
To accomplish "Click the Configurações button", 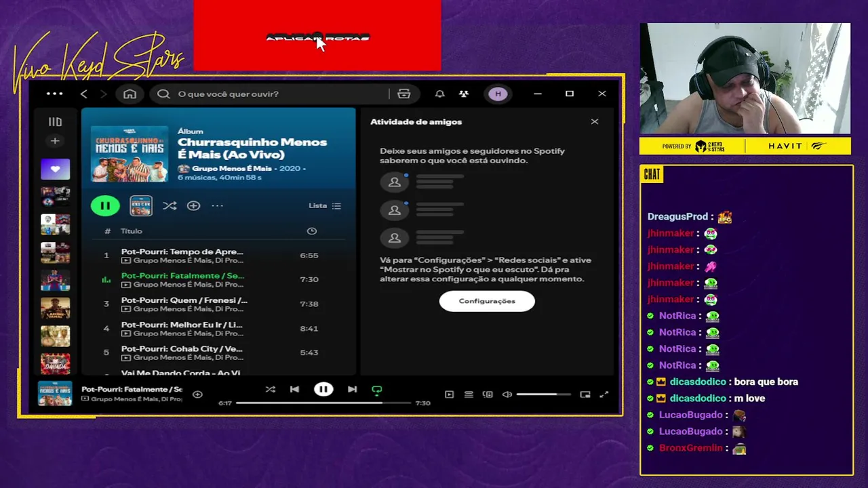I will (x=487, y=301).
